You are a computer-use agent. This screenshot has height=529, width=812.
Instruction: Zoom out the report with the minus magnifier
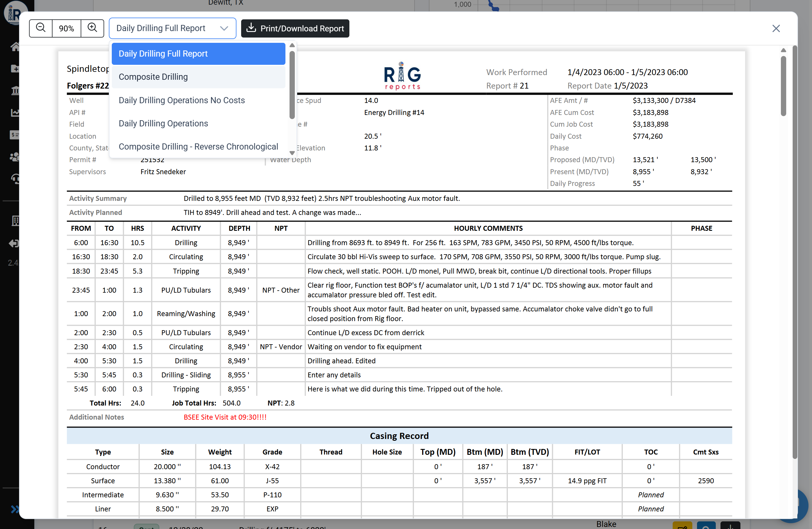tap(40, 28)
